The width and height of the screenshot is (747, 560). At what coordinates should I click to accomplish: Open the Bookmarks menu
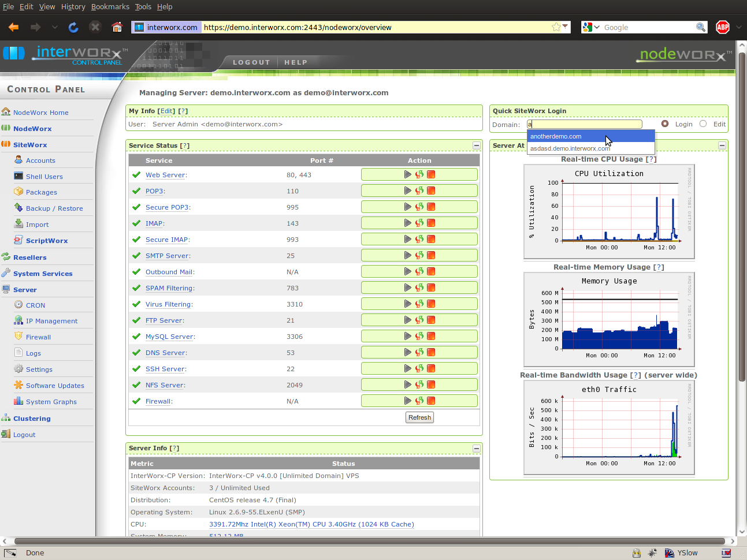(110, 7)
